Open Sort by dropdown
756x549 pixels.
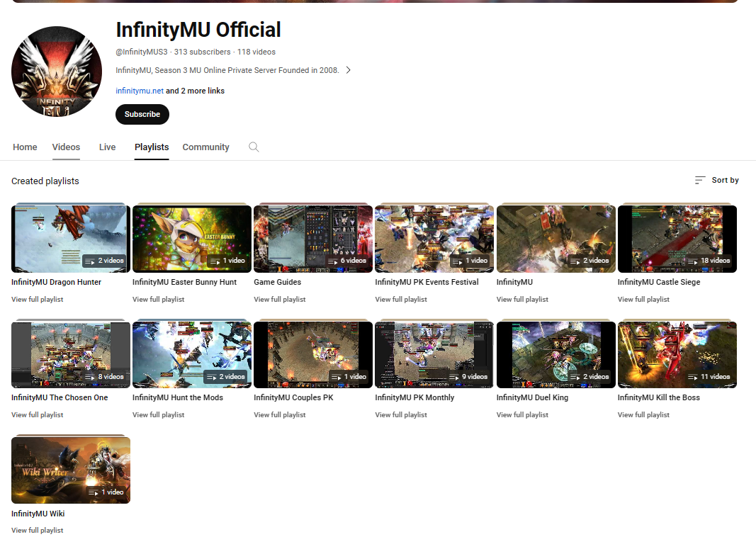tap(717, 180)
